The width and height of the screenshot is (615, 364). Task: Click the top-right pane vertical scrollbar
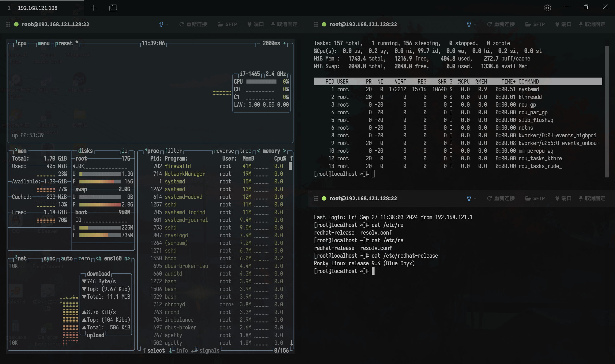[607, 112]
